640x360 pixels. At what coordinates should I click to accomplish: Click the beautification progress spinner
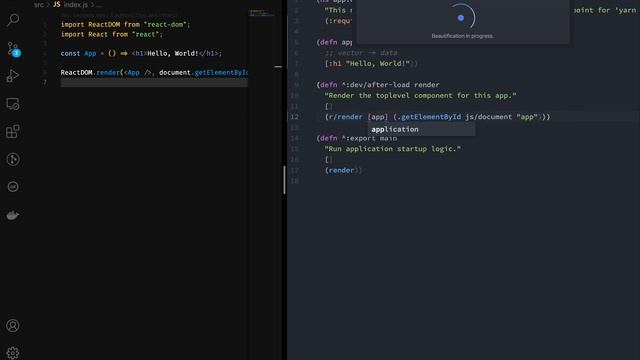click(461, 18)
